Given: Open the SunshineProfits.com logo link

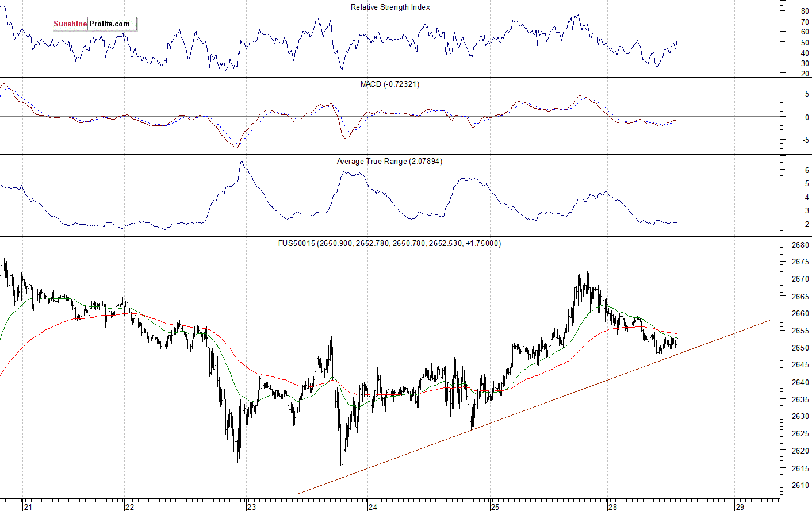Looking at the screenshot, I should (94, 24).
